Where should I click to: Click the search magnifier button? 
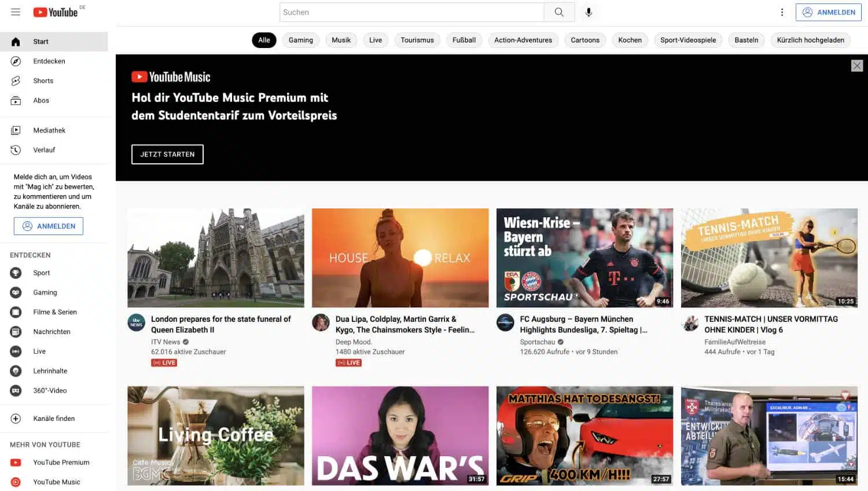pyautogui.click(x=559, y=12)
